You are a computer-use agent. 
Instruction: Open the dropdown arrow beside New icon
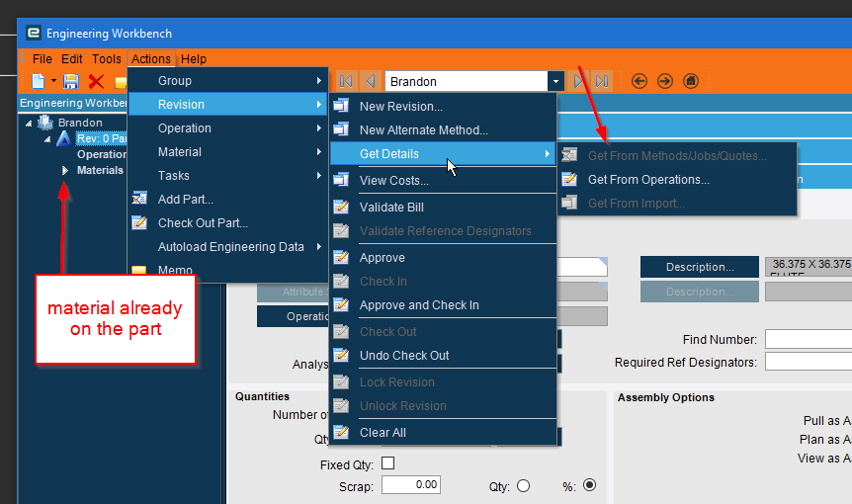pyautogui.click(x=53, y=81)
